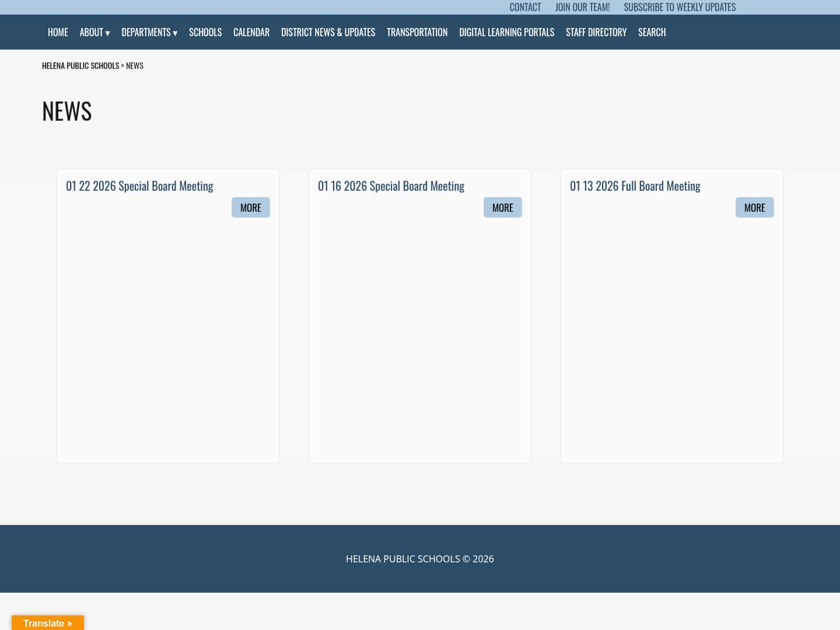Open the STAFF DIRECTORY
This screenshot has height=630, width=840.
[x=596, y=32]
